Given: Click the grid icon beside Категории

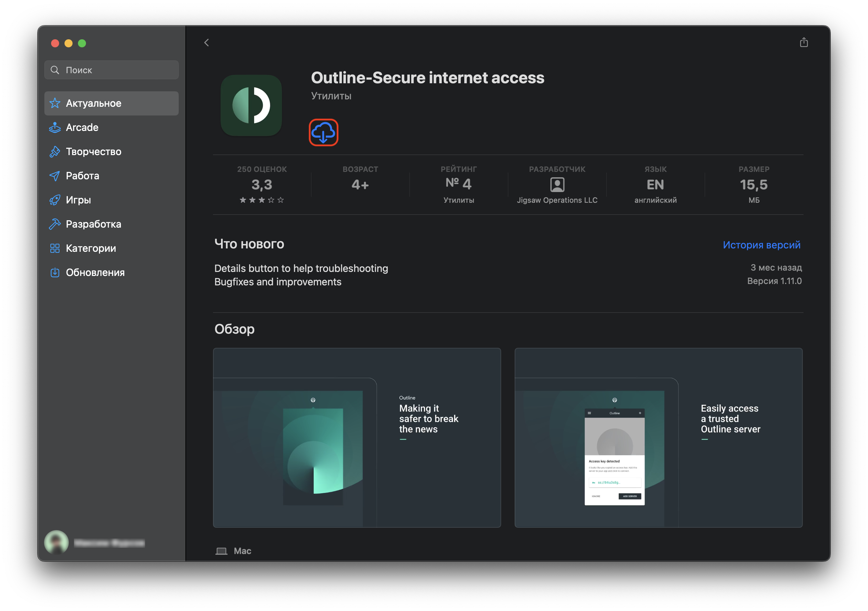Looking at the screenshot, I should point(55,248).
